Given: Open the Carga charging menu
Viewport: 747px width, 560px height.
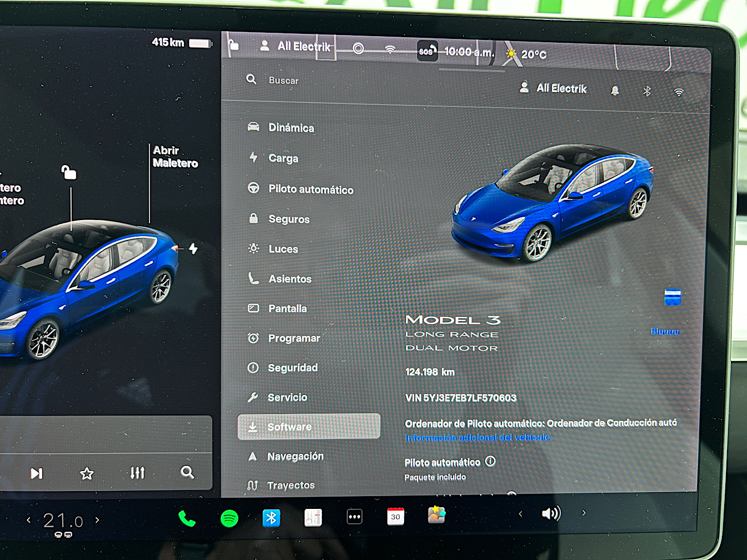Looking at the screenshot, I should [x=273, y=158].
